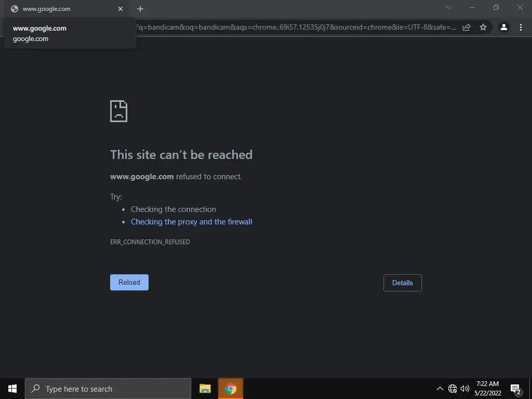Screen dimensions: 532x399
Task: Show hidden system tray icons
Action: click(440, 389)
